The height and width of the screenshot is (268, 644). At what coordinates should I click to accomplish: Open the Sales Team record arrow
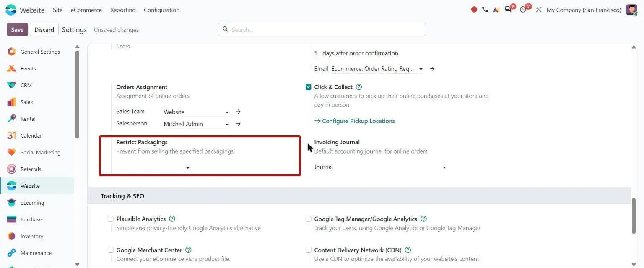[238, 112]
